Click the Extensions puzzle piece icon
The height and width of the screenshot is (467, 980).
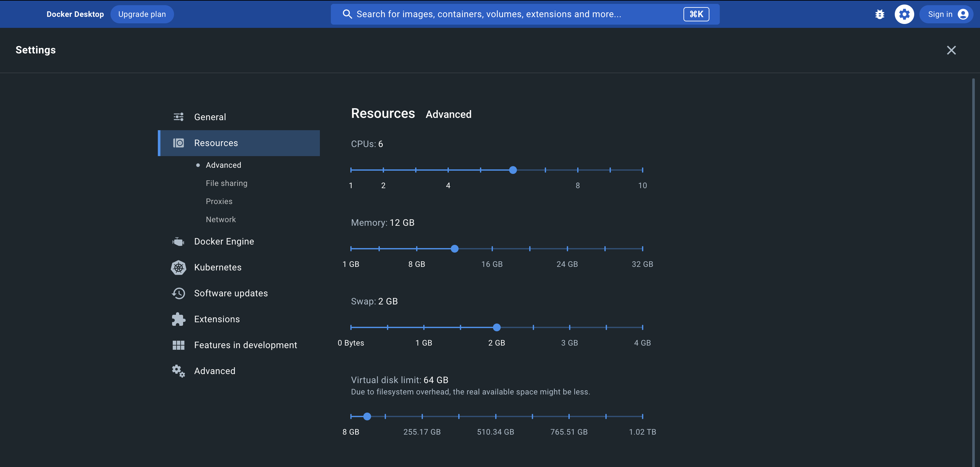(179, 319)
